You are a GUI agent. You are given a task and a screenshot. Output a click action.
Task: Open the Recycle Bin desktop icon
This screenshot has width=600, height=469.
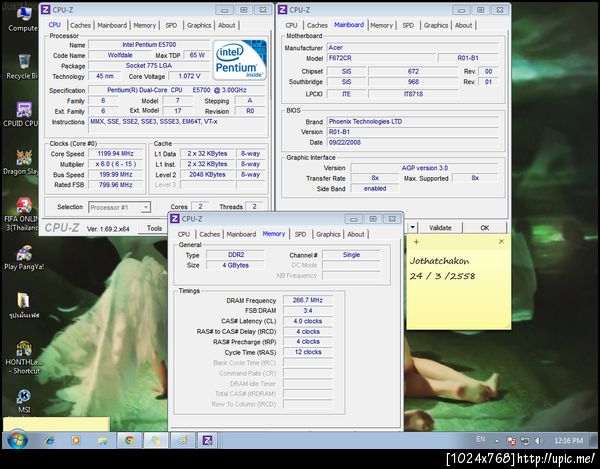[23, 66]
